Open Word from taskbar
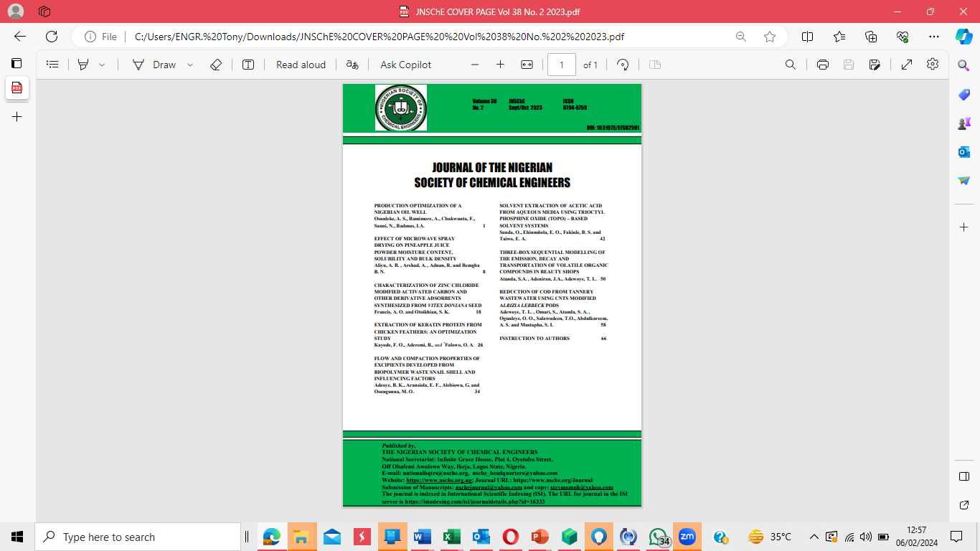The image size is (980, 551). 422,537
